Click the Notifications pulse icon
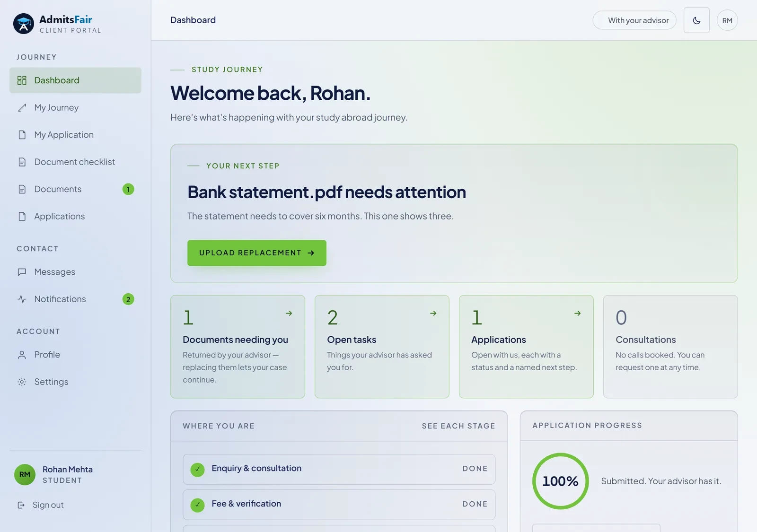757x532 pixels. [22, 299]
